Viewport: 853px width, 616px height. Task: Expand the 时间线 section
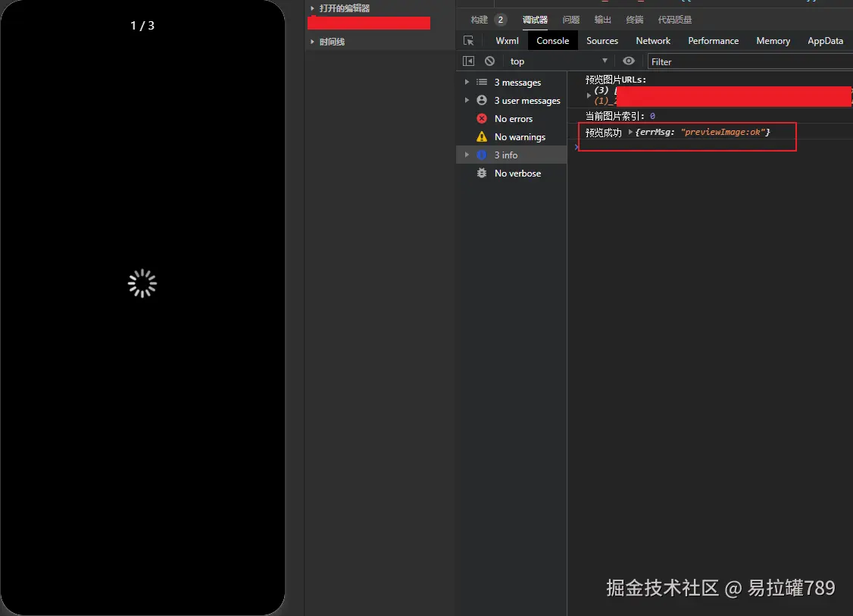312,42
